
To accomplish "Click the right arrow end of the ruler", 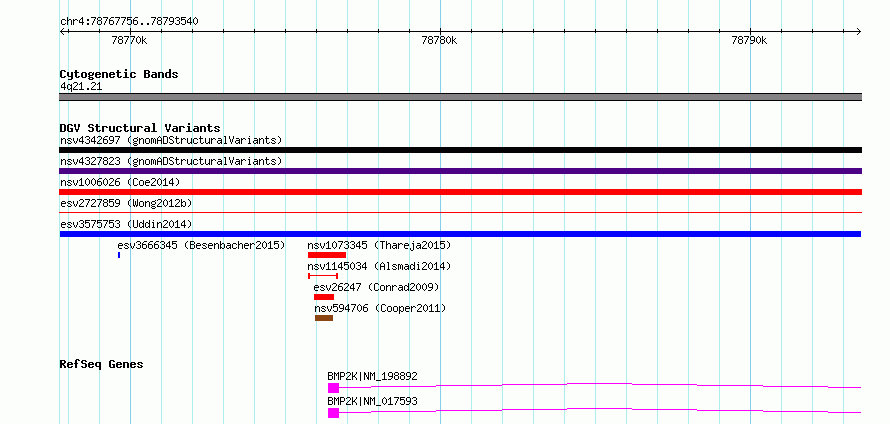I will point(859,31).
